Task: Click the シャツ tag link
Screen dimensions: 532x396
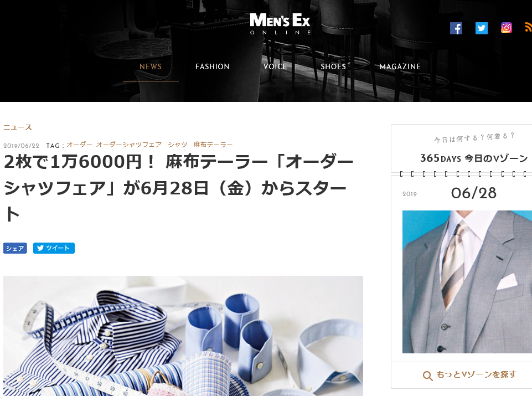Action: click(x=178, y=145)
